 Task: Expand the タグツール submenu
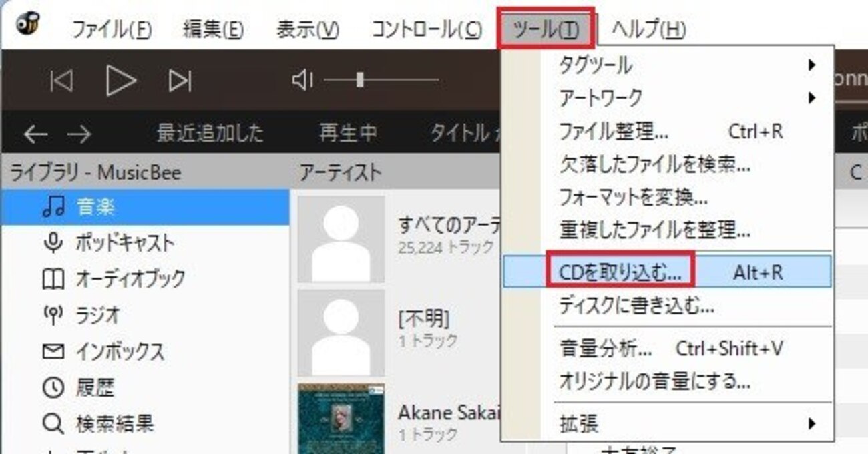click(x=668, y=65)
